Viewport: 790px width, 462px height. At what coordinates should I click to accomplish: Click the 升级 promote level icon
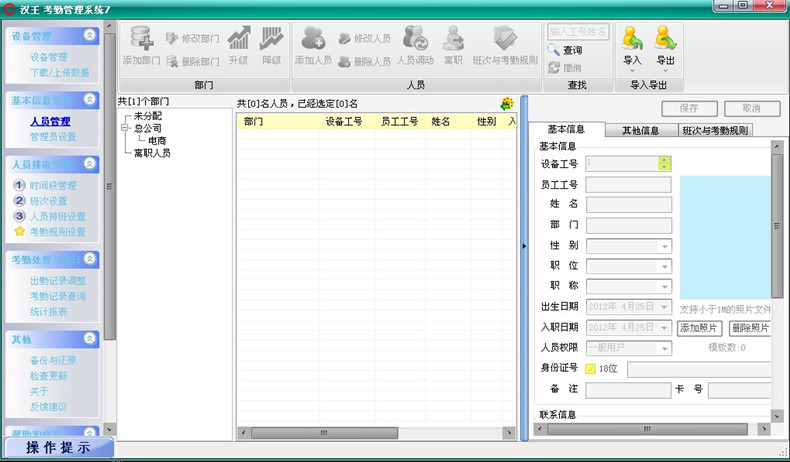point(238,38)
